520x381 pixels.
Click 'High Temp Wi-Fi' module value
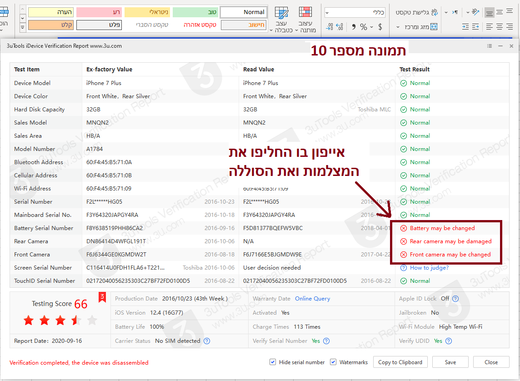click(460, 327)
